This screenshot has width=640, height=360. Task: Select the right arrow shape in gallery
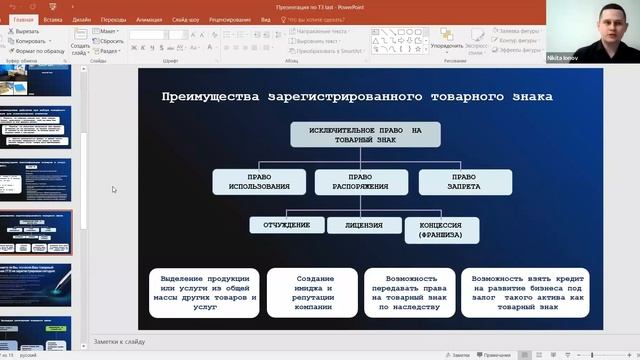click(401, 40)
